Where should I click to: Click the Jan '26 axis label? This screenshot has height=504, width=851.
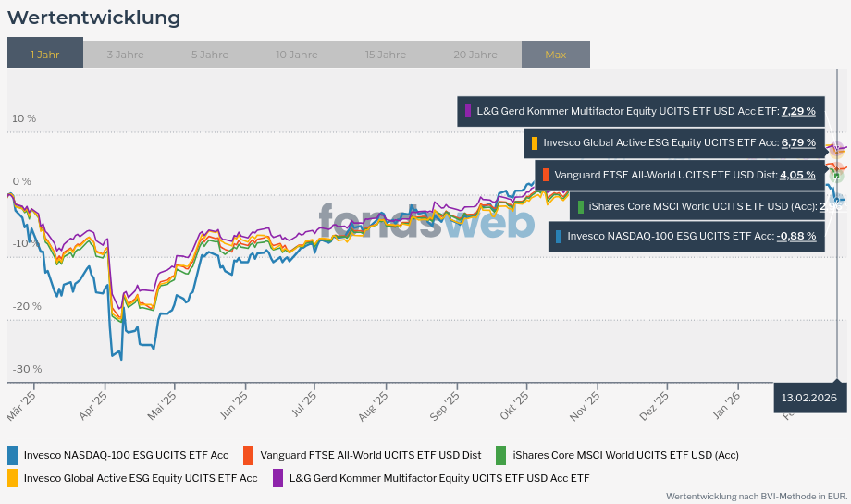(727, 406)
